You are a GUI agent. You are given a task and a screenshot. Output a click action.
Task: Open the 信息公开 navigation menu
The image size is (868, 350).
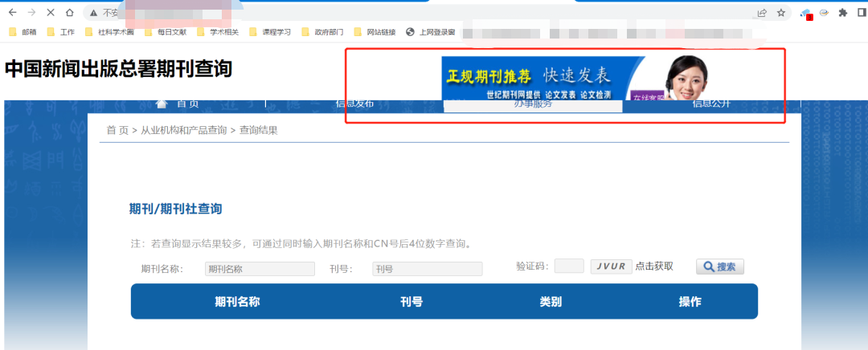(711, 104)
